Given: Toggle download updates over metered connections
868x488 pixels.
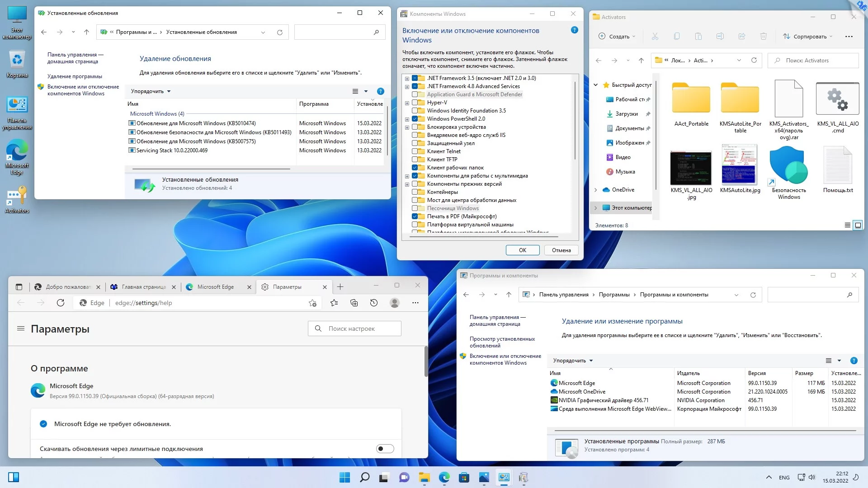Looking at the screenshot, I should (x=385, y=449).
